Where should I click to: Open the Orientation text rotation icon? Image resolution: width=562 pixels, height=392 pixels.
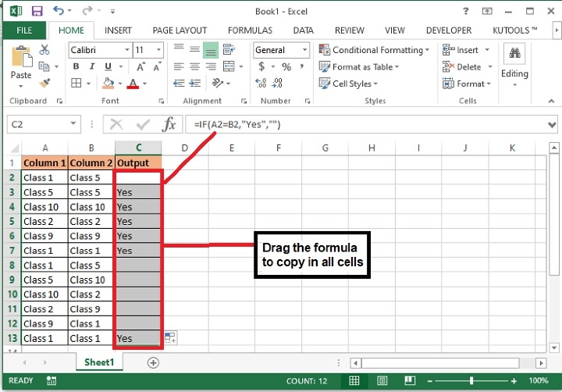click(217, 84)
